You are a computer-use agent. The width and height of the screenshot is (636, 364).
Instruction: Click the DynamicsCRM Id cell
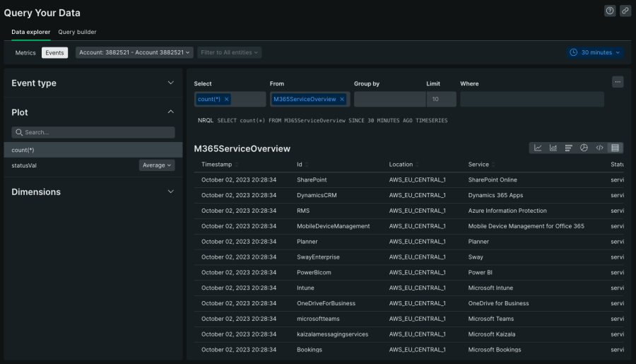point(317,195)
